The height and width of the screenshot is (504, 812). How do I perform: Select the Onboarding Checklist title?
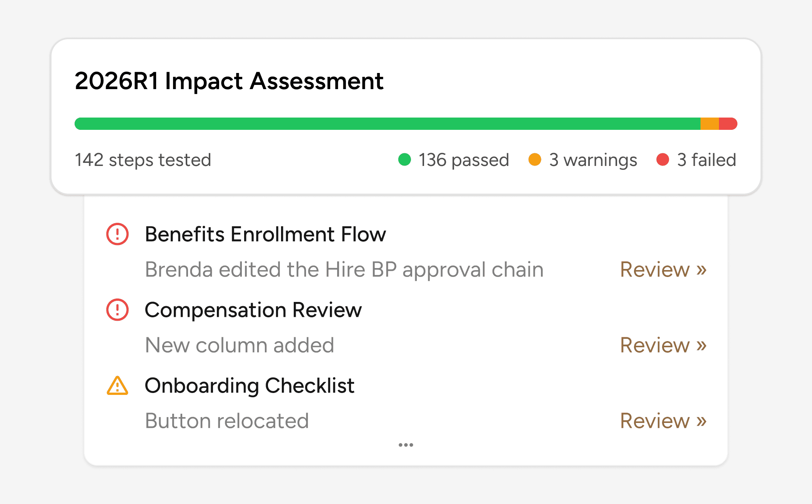point(250,385)
